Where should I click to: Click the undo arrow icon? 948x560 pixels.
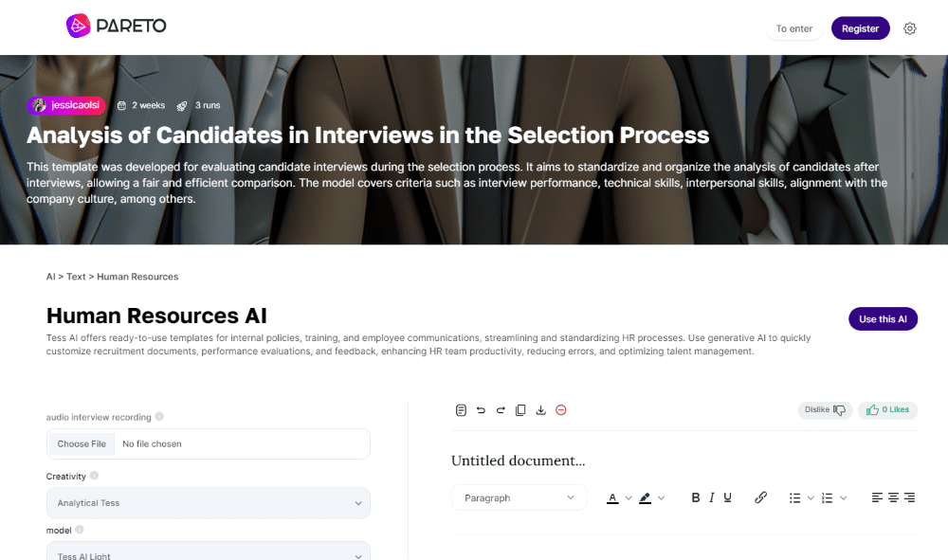click(481, 410)
